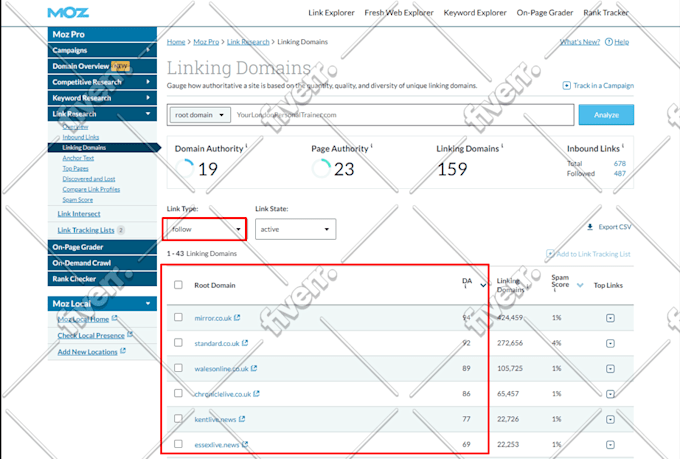Image resolution: width=680 pixels, height=459 pixels.
Task: Open external link icon beside kentlive.news
Action: coord(242,419)
